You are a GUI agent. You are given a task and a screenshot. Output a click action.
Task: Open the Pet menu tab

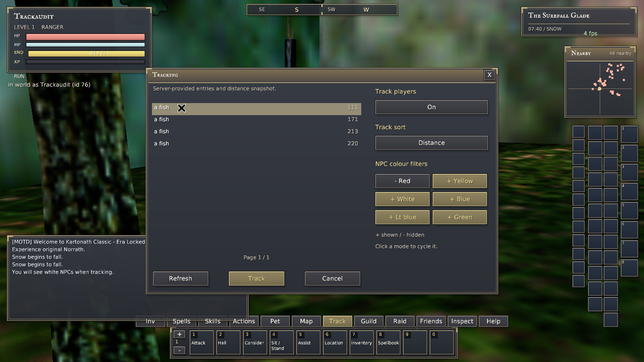pos(275,321)
